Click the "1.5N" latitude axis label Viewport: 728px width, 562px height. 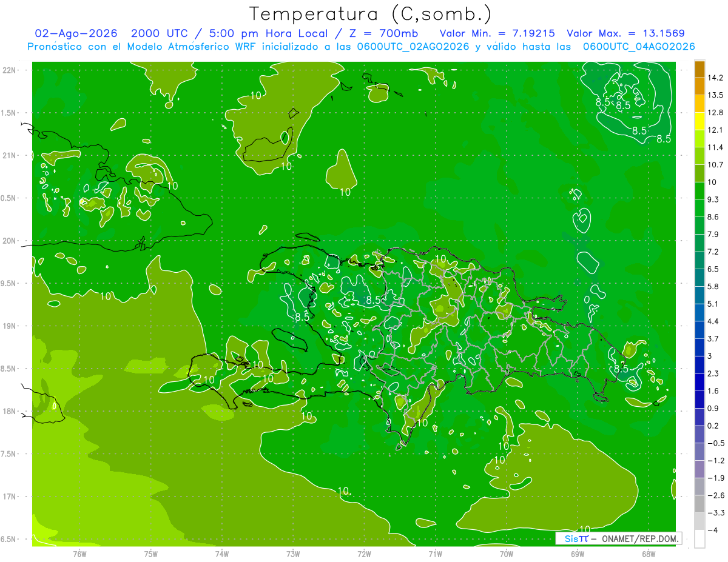(9, 113)
